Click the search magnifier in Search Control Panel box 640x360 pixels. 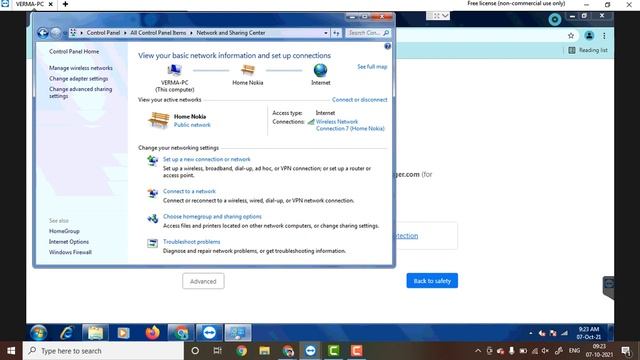click(386, 33)
